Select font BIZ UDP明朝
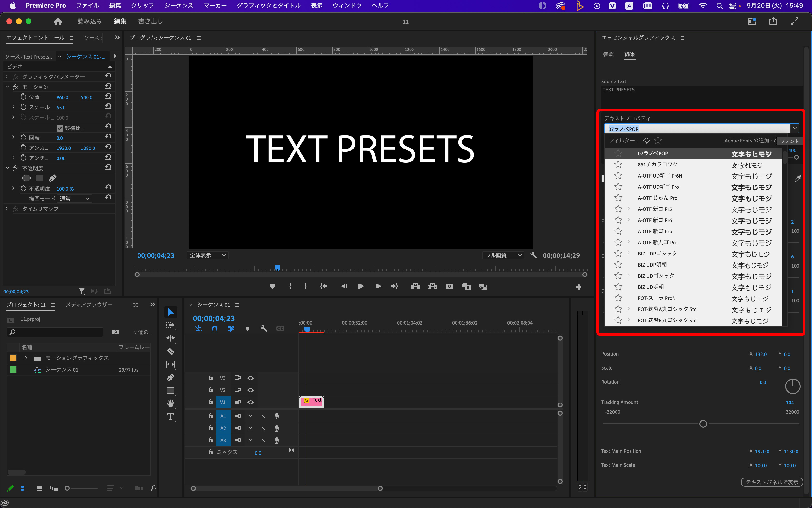 (693, 265)
